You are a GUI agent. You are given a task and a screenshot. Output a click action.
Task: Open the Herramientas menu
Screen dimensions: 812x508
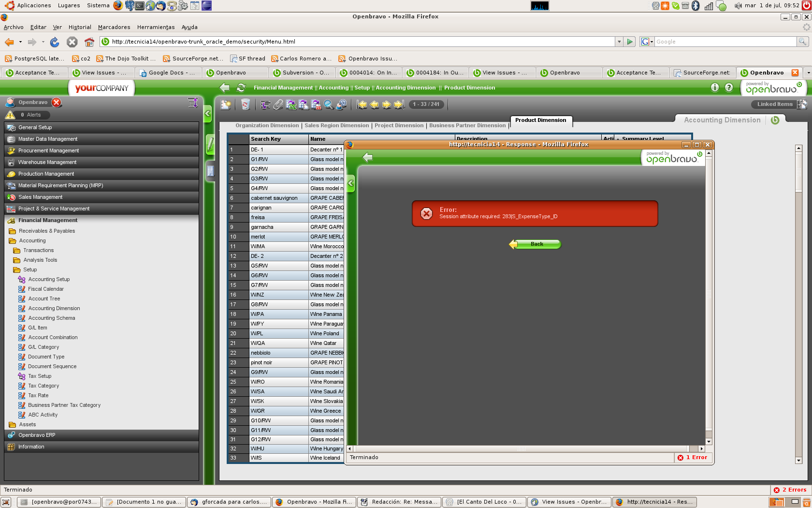(x=156, y=27)
